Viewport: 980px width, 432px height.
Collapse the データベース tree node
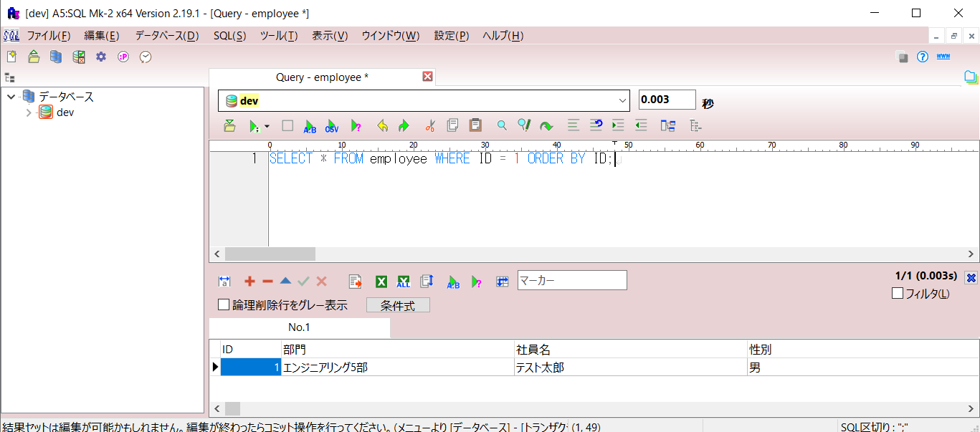(x=11, y=97)
